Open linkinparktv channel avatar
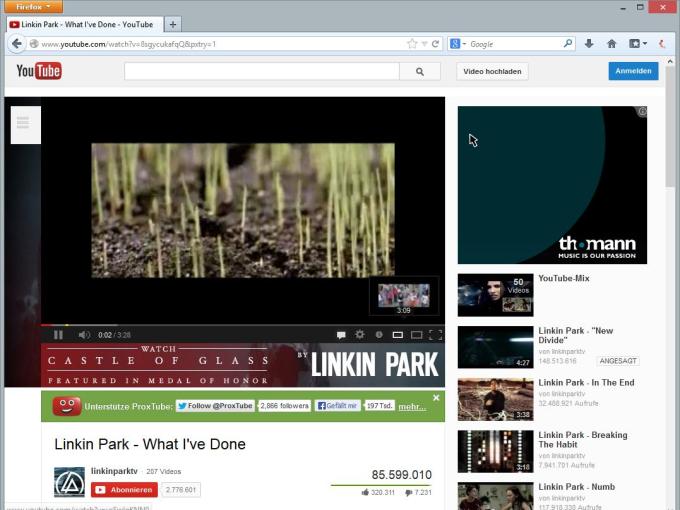 pos(69,482)
